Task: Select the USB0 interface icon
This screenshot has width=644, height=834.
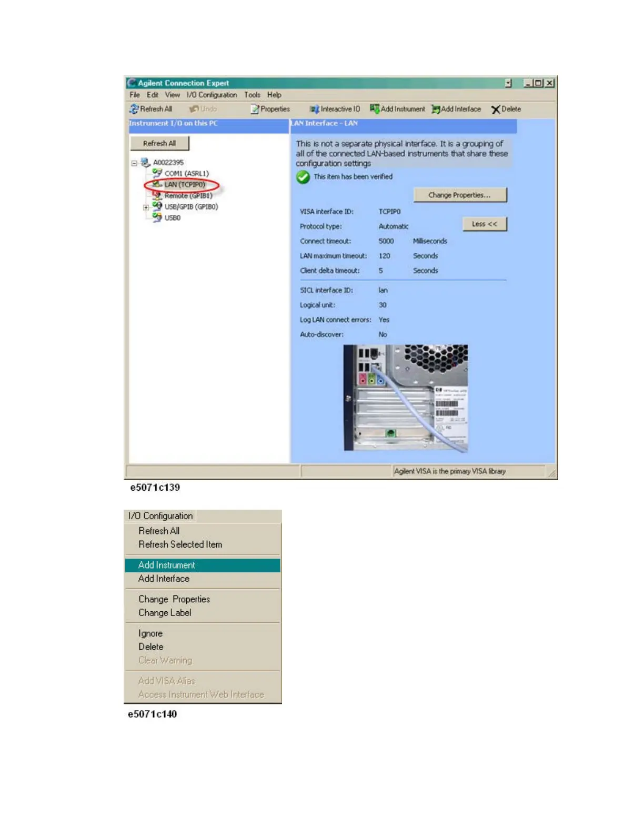Action: point(157,217)
